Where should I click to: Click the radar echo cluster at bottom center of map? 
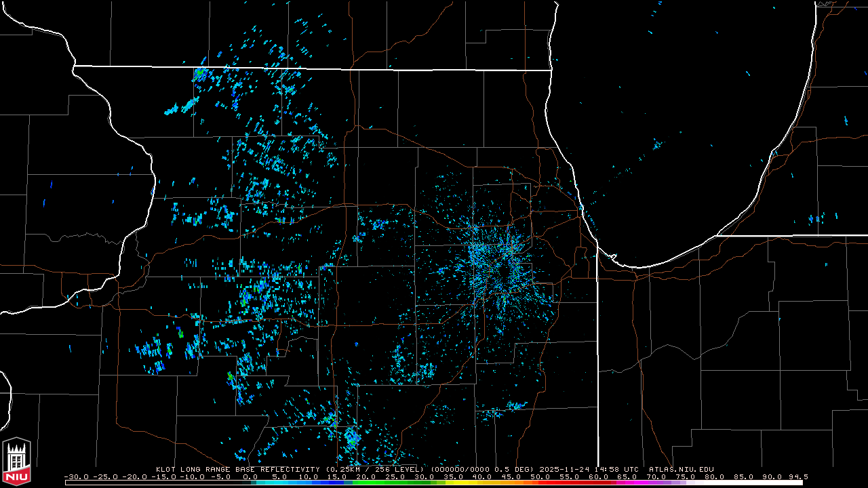click(x=351, y=437)
